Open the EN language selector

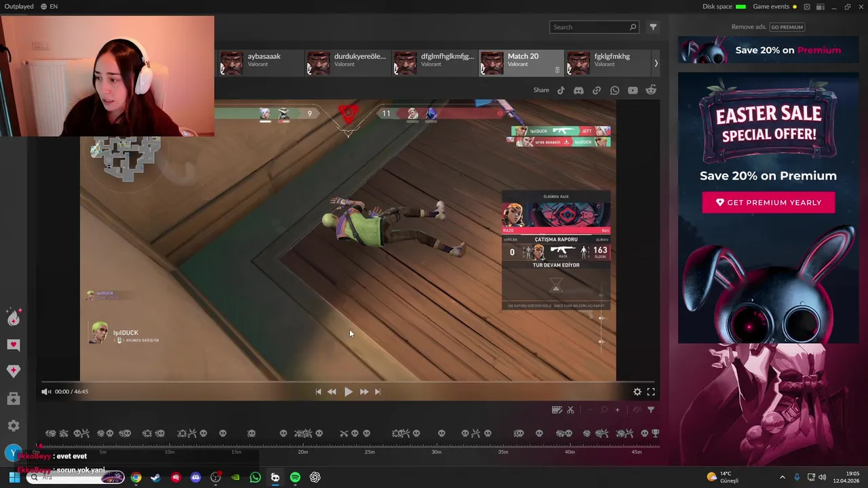[x=49, y=6]
